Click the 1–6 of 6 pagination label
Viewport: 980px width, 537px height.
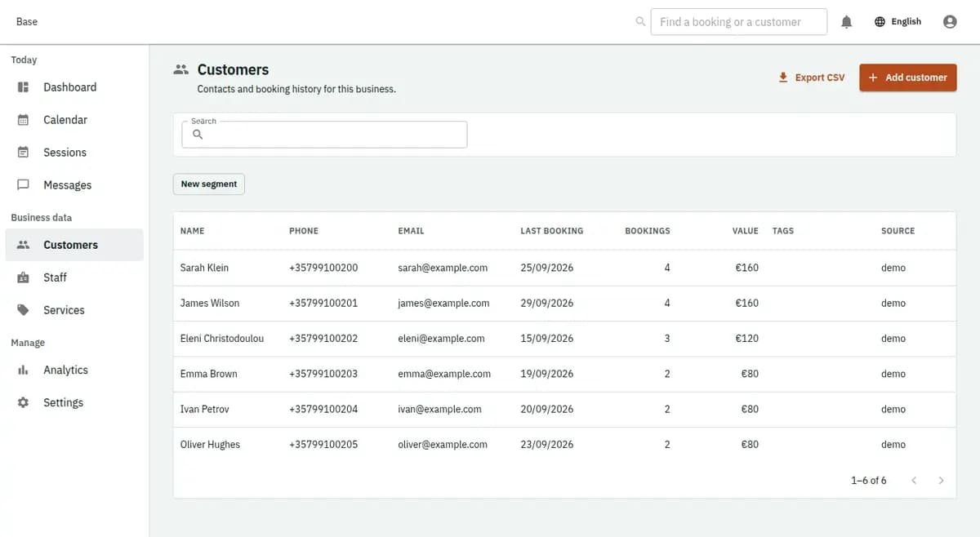coord(869,481)
